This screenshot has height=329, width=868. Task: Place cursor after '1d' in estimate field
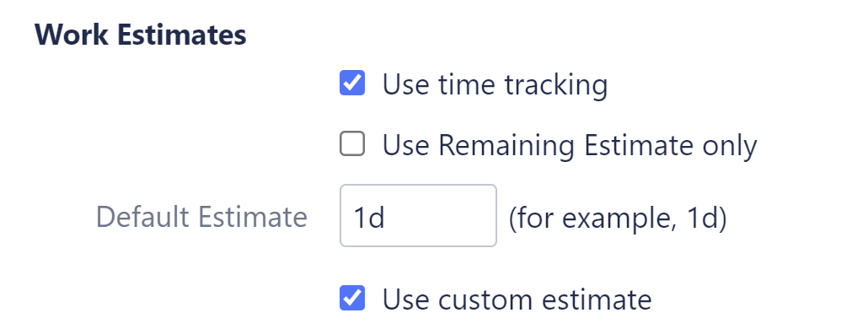[387, 218]
